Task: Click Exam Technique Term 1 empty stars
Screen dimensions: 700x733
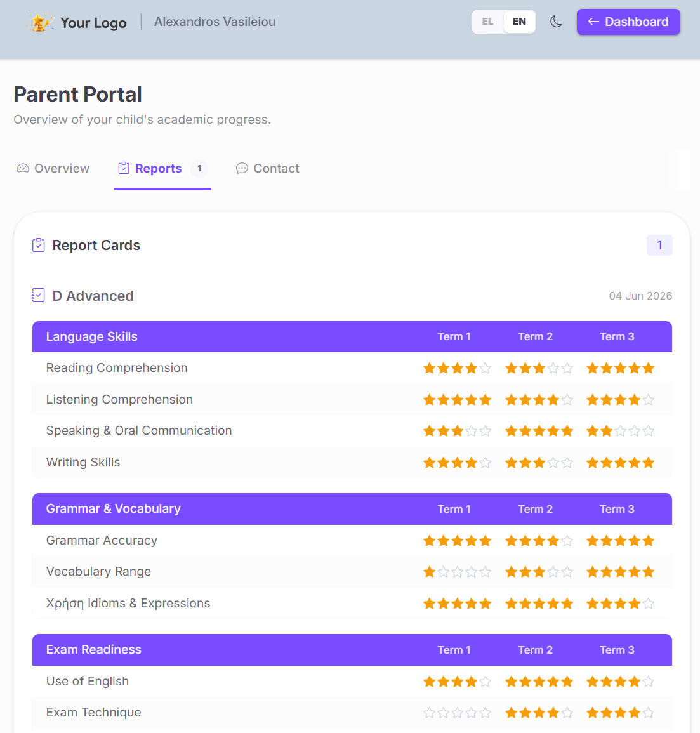Action: (458, 713)
